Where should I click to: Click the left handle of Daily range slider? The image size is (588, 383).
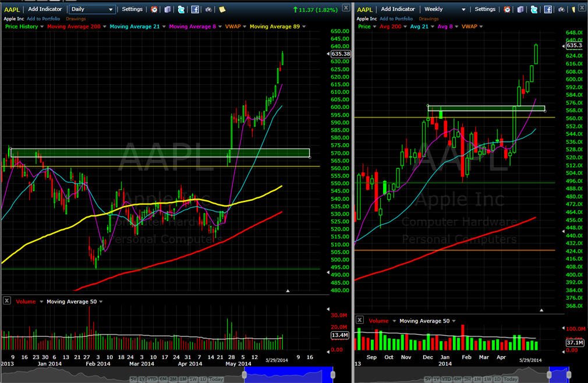[x=245, y=374]
